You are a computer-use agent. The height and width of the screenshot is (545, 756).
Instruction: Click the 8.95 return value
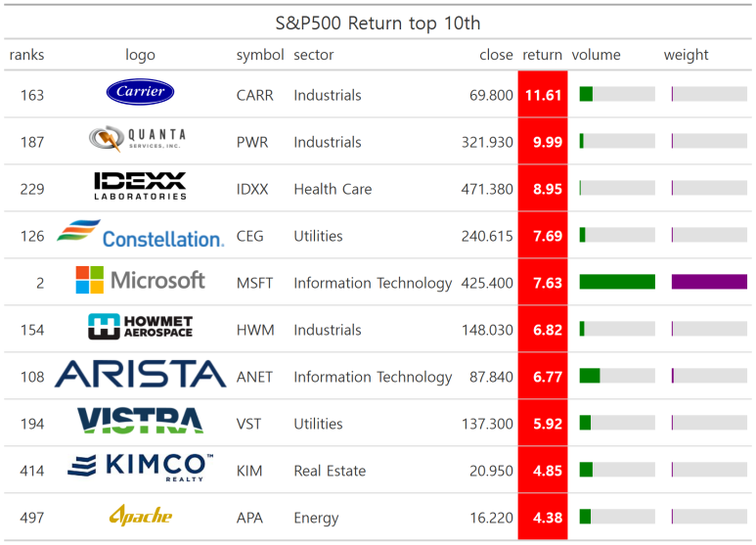coord(548,189)
